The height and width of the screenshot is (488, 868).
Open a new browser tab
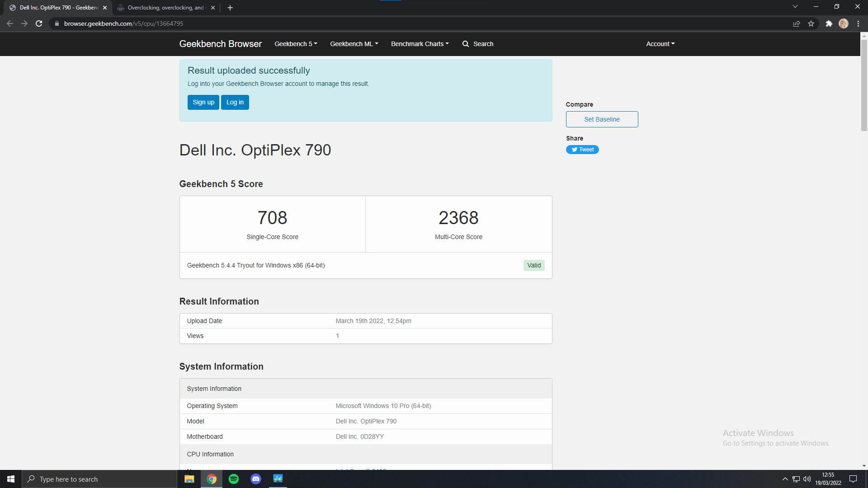(x=230, y=8)
